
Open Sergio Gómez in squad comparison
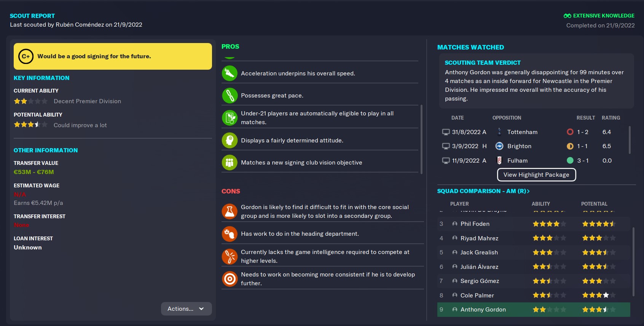click(480, 281)
